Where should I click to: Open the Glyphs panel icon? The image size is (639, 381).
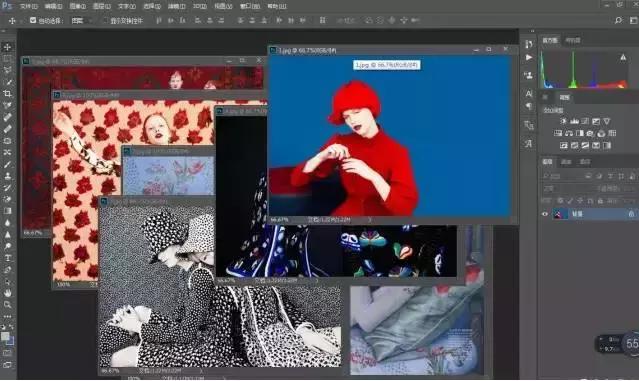click(529, 143)
